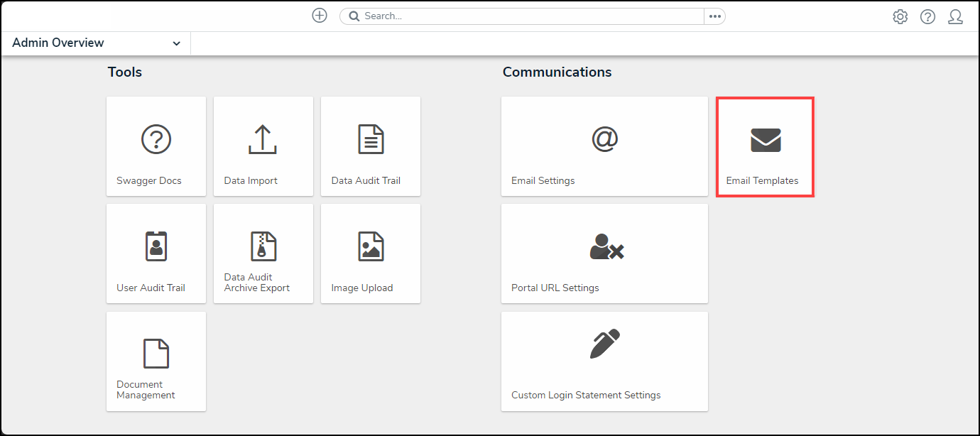
Task: Open the help question mark icon
Action: [927, 17]
